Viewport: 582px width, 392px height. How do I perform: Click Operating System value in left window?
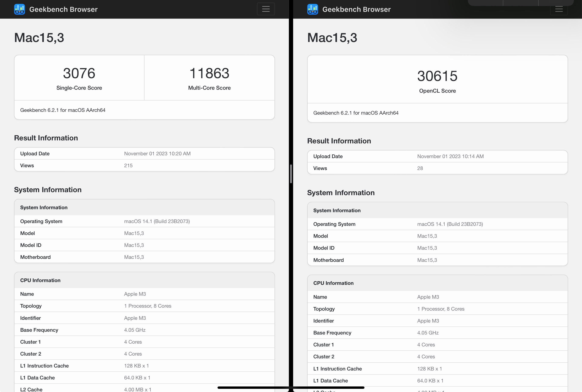[x=157, y=221]
